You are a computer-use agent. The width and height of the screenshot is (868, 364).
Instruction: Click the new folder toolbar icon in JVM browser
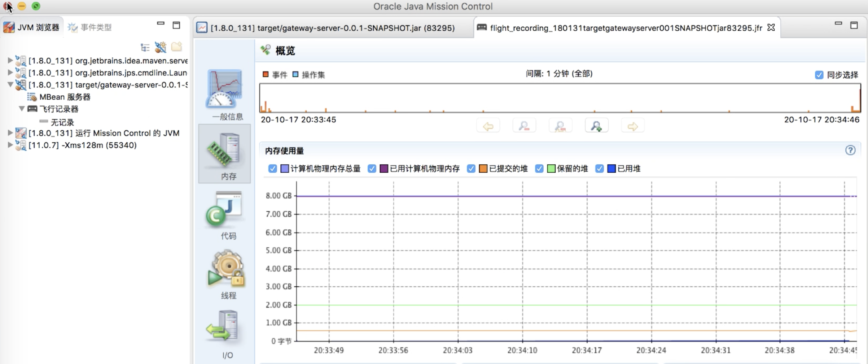click(177, 47)
